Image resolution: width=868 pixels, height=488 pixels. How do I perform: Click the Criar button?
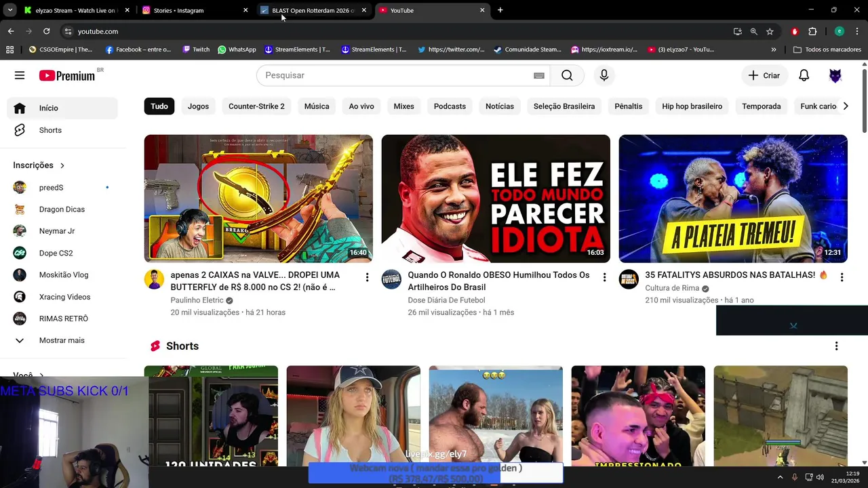[x=764, y=75]
